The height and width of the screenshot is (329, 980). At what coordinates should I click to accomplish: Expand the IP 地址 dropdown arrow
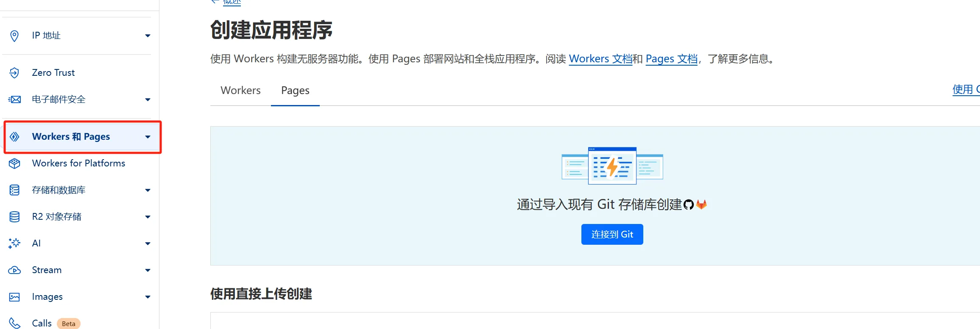click(x=148, y=36)
